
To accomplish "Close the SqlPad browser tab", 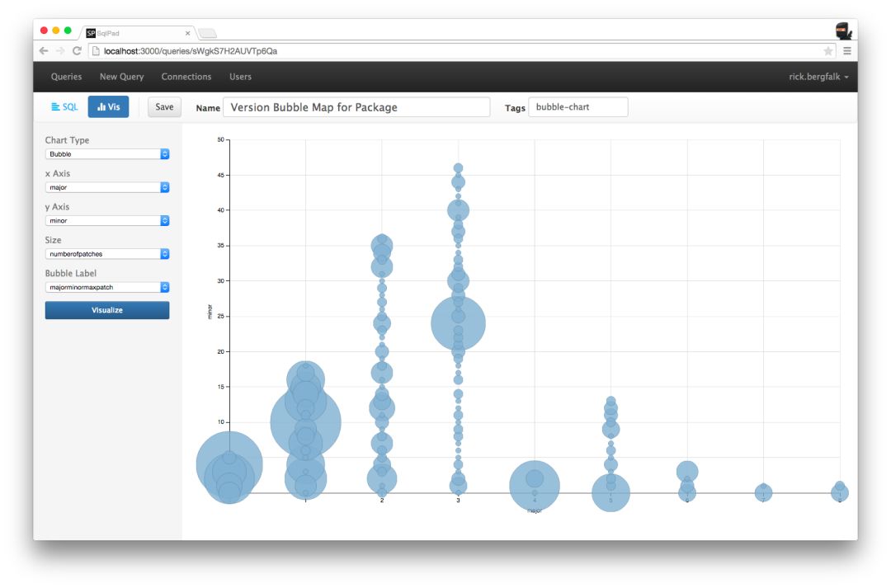I will [187, 34].
